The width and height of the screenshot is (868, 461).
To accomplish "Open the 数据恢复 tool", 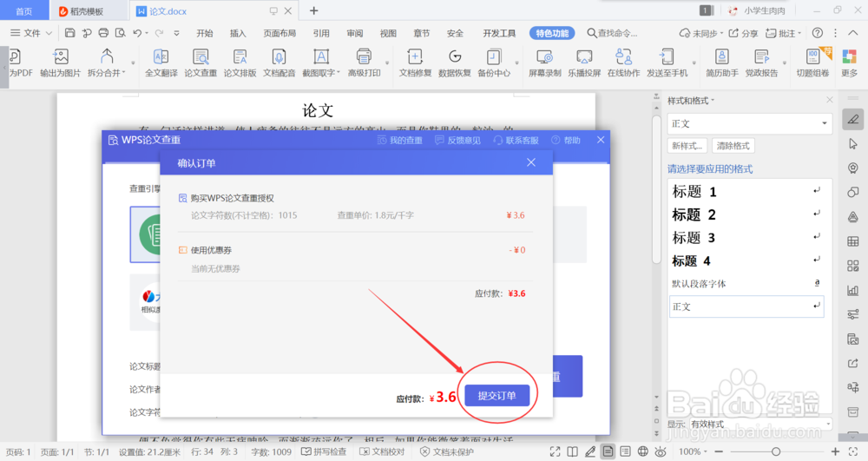I will point(455,63).
